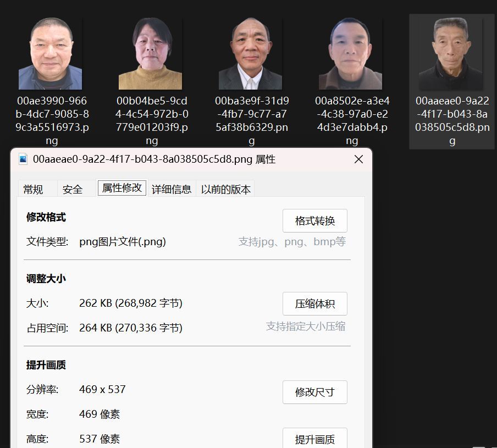Open the 以前的版本 tab
Screen dimensions: 497x448
pyautogui.click(x=225, y=189)
